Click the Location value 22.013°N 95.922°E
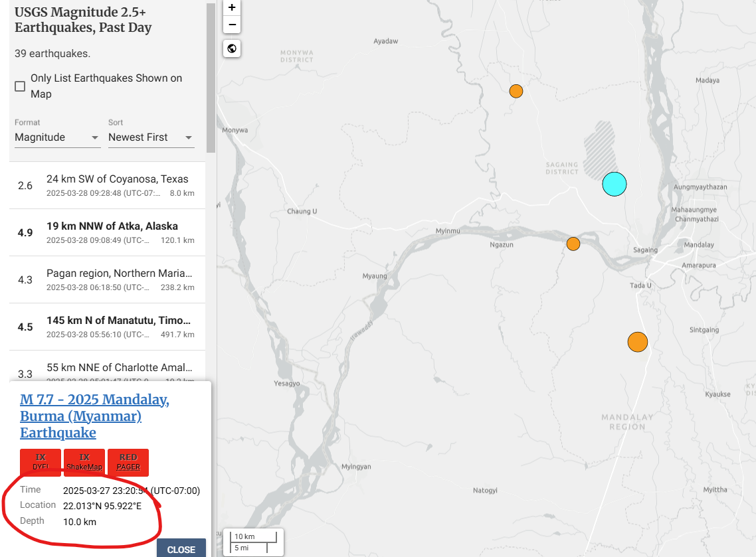The image size is (756, 557). click(x=102, y=506)
